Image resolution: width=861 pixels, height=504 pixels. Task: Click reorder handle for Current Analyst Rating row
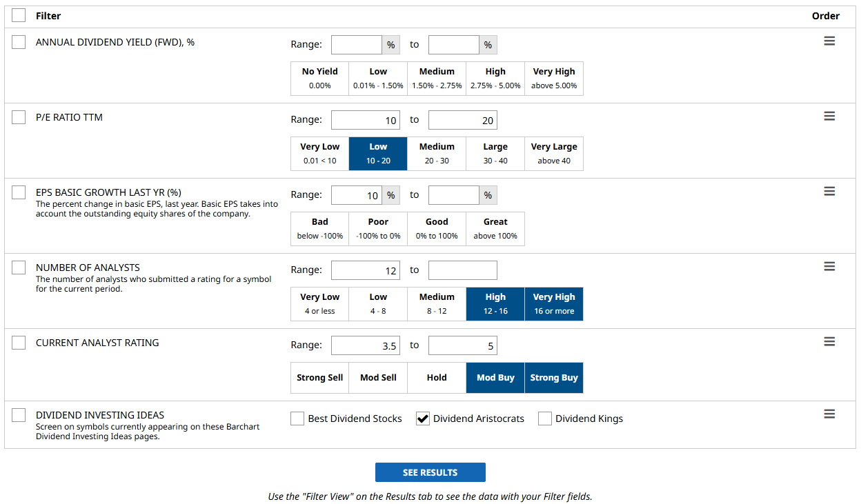(x=829, y=342)
